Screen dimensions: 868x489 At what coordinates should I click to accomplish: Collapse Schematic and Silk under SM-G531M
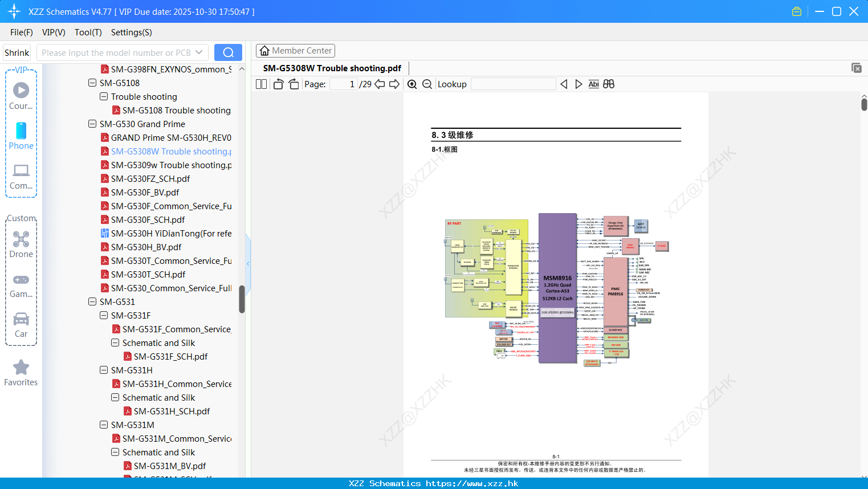(x=115, y=452)
